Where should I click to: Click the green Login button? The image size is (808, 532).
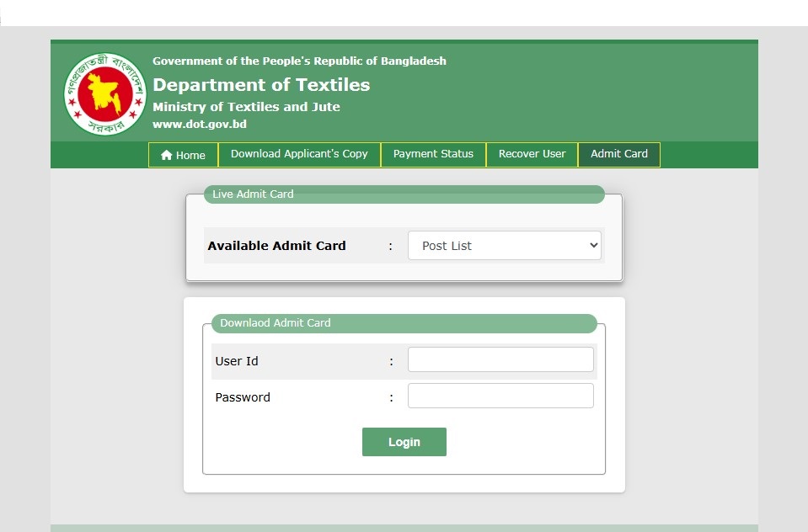404,442
